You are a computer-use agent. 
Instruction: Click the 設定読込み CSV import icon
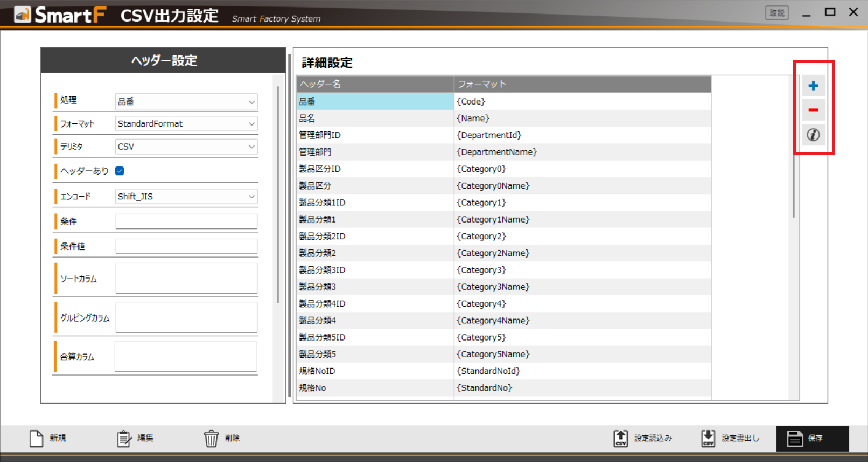coord(621,438)
